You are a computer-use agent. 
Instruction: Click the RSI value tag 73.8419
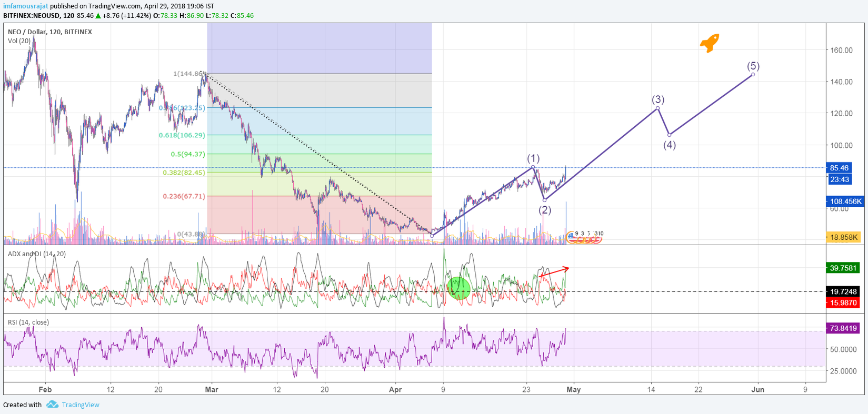[843, 328]
